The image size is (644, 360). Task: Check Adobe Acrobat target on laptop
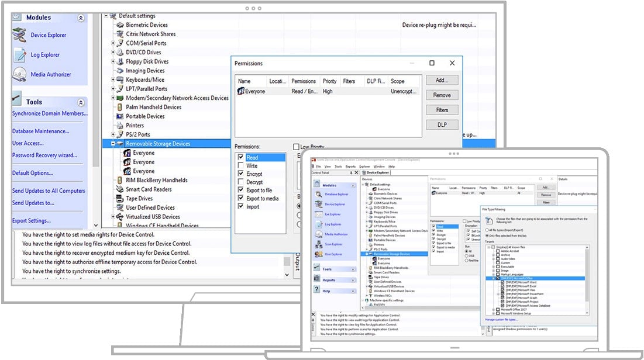tap(498, 251)
